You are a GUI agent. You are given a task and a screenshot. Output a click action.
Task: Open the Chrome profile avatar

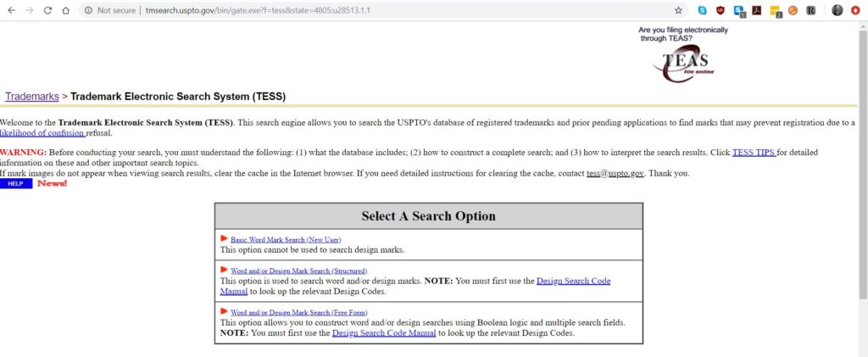[837, 10]
